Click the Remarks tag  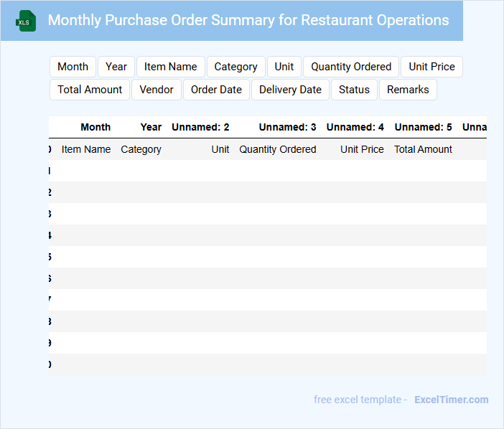tap(408, 90)
